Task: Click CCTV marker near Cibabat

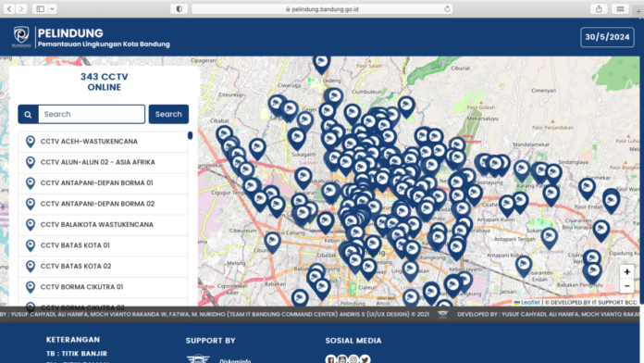Action: click(x=224, y=135)
